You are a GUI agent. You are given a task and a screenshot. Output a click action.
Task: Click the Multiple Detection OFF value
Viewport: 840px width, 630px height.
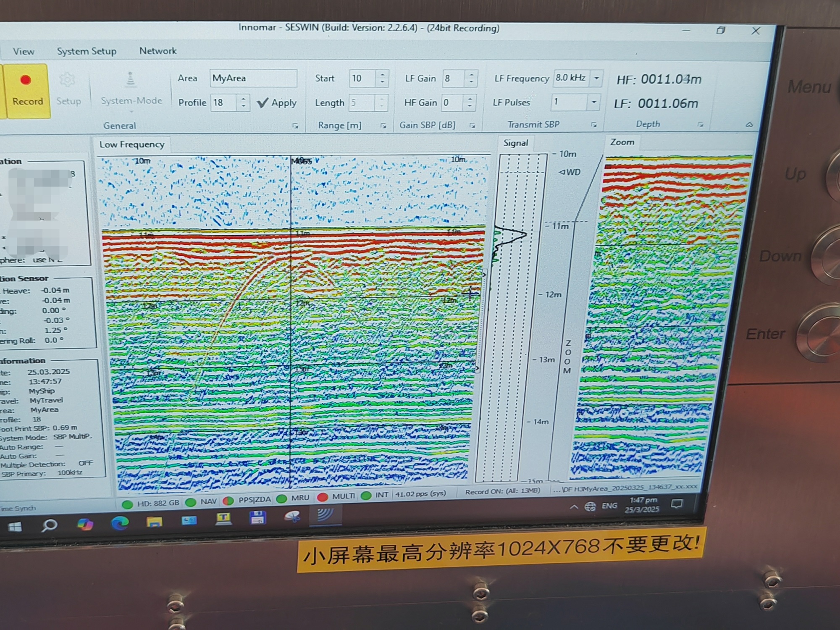point(85,463)
